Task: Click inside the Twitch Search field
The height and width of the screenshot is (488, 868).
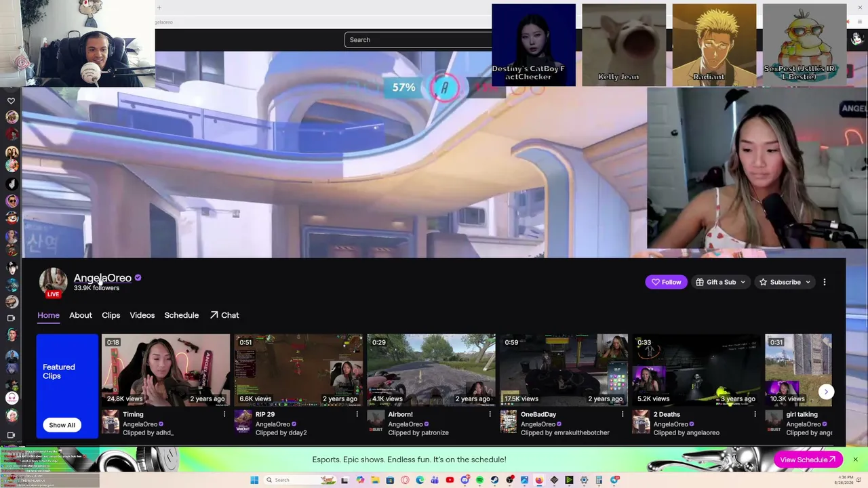Action: 418,39
